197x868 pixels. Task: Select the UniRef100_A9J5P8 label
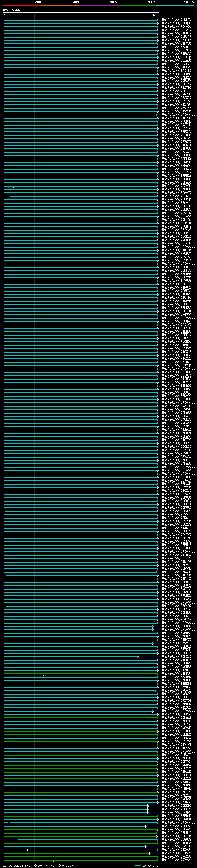tap(176, 854)
